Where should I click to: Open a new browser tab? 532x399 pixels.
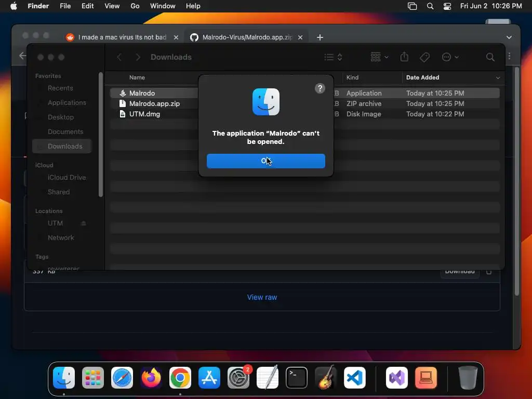(x=320, y=37)
